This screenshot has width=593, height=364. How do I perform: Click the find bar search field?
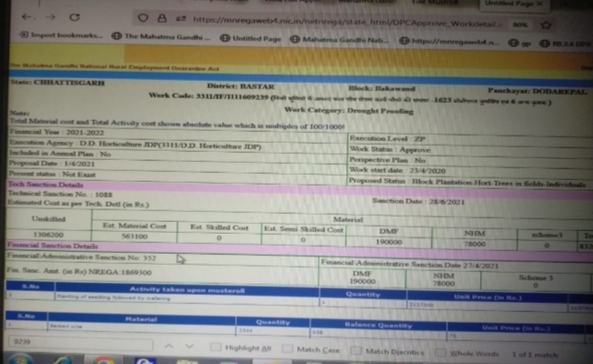point(73,343)
